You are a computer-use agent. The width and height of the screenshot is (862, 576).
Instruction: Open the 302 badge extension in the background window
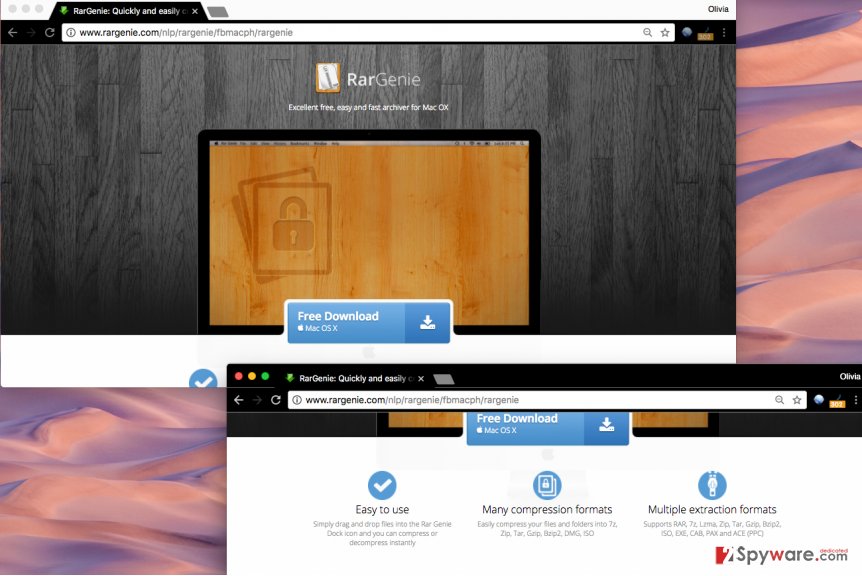click(705, 34)
